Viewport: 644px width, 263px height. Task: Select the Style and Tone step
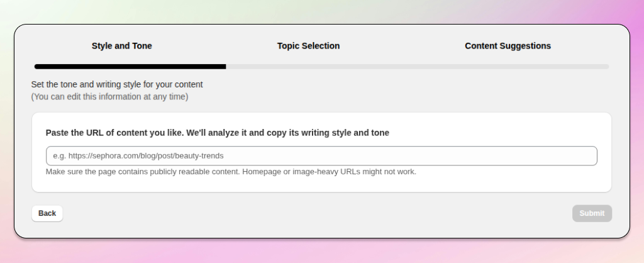[x=121, y=46]
